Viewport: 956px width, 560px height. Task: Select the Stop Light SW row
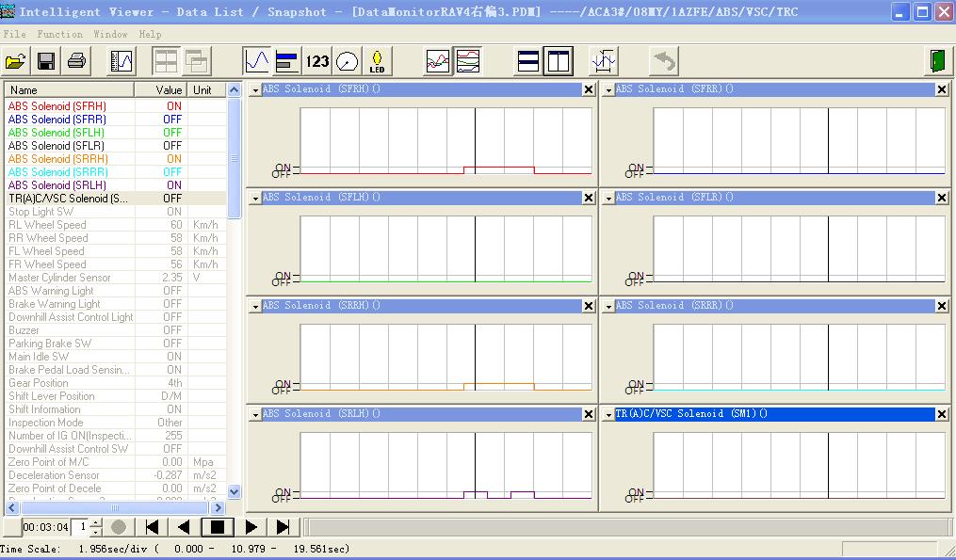click(x=116, y=212)
